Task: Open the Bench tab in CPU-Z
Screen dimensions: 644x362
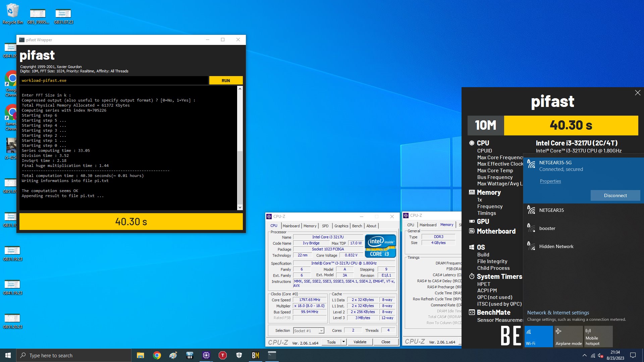Action: coord(357,226)
